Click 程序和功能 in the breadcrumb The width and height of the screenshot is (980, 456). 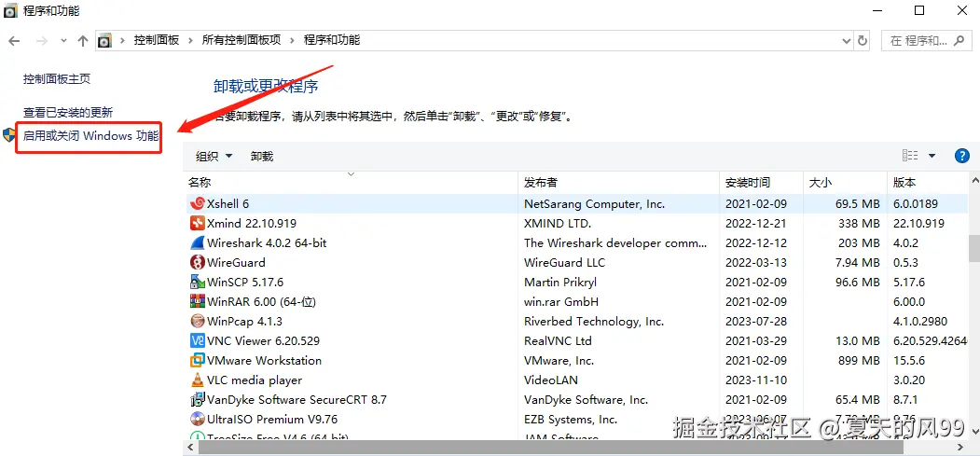(x=332, y=40)
